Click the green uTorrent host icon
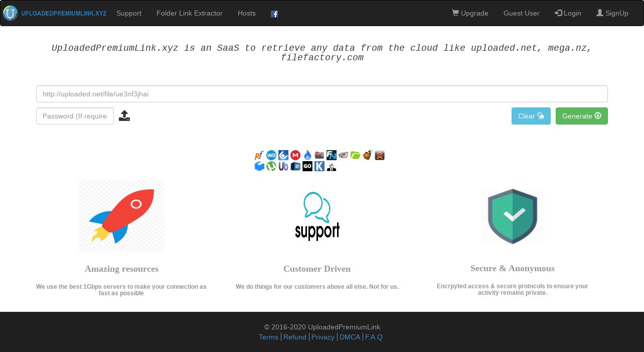 point(271,166)
